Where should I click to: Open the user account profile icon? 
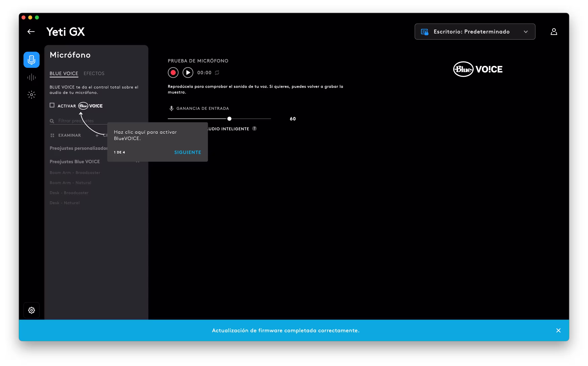pyautogui.click(x=554, y=32)
